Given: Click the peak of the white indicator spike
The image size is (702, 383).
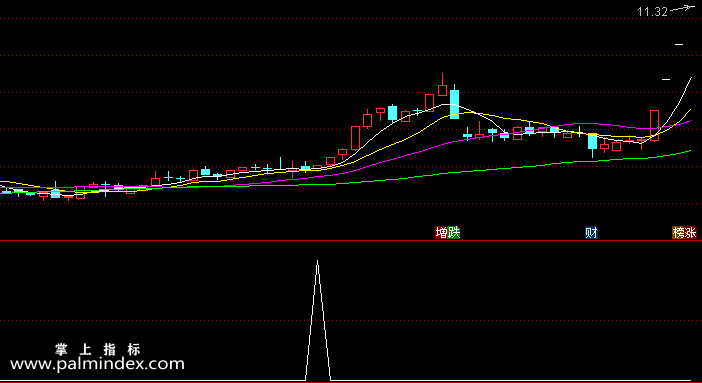Looking at the screenshot, I should (317, 261).
